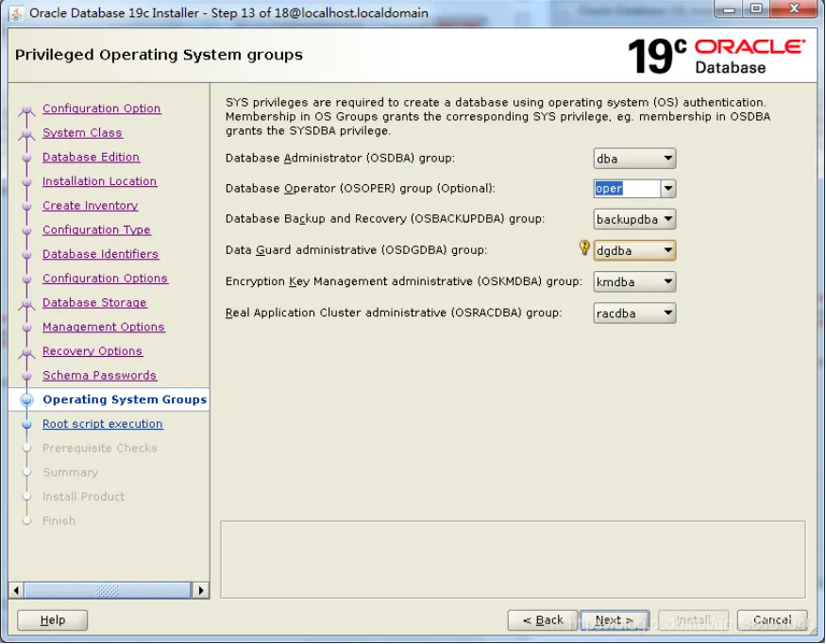Click the Back button
The image size is (826, 644).
[x=543, y=619]
